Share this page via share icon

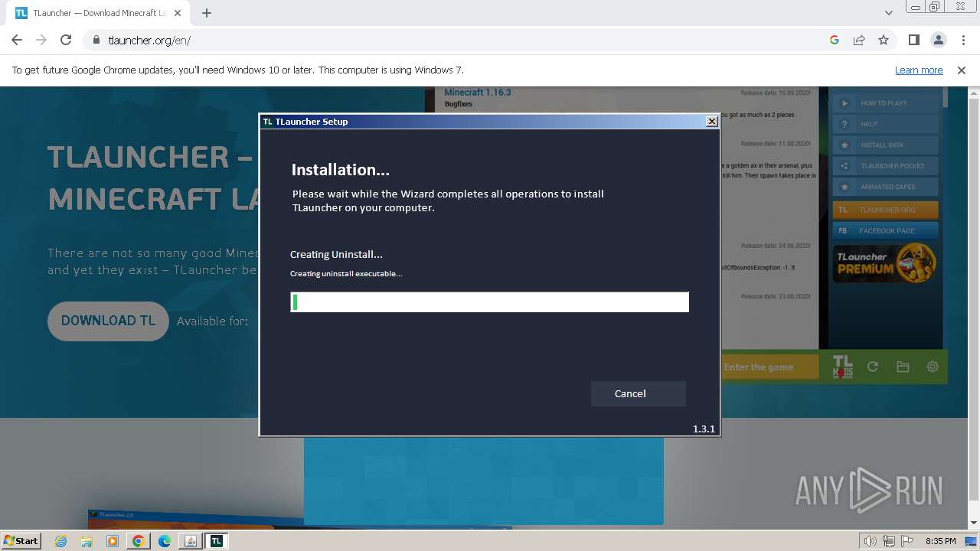(x=859, y=40)
